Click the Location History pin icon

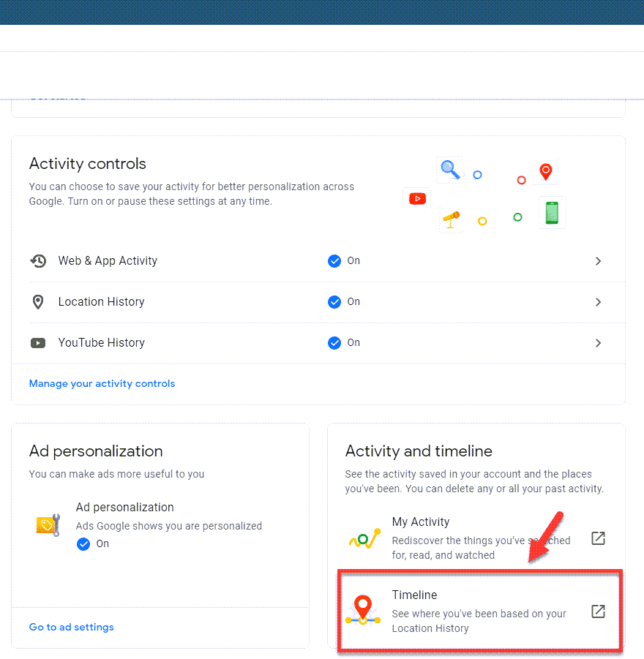tap(38, 302)
